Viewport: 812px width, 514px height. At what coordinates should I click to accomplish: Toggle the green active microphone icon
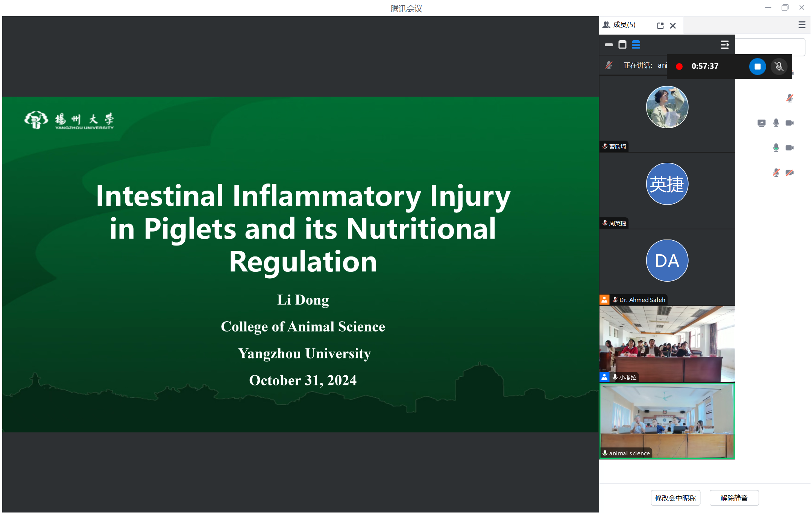(x=776, y=148)
